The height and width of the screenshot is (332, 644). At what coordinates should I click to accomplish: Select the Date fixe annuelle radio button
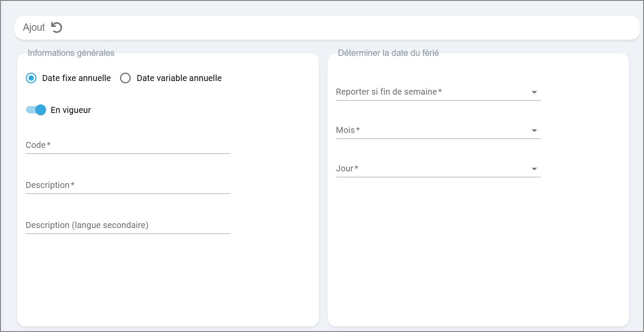click(x=31, y=78)
